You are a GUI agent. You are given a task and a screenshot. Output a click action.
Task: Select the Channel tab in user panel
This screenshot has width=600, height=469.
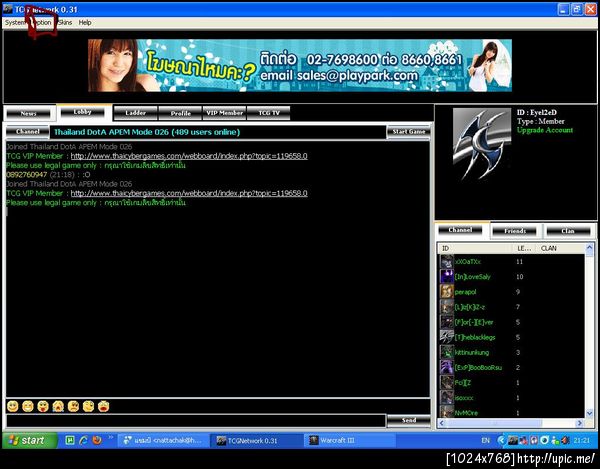(x=460, y=230)
